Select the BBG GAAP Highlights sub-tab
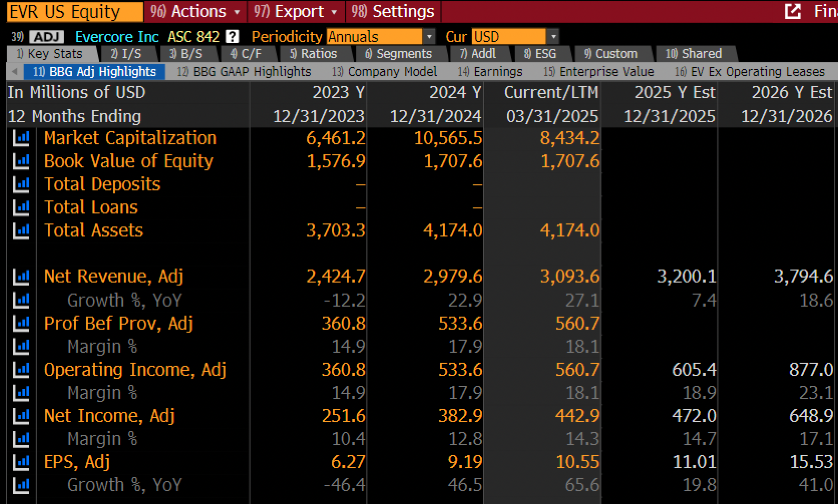This screenshot has width=838, height=504. point(244,72)
